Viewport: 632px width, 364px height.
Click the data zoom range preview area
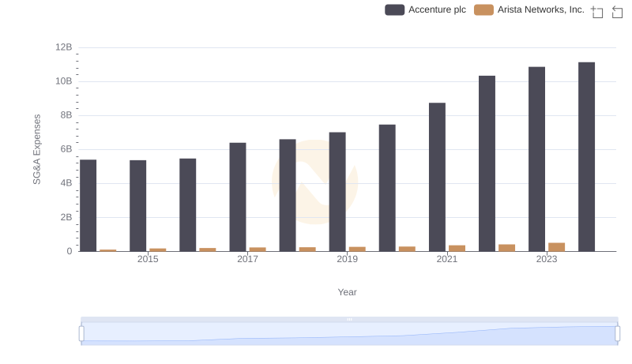click(349, 334)
